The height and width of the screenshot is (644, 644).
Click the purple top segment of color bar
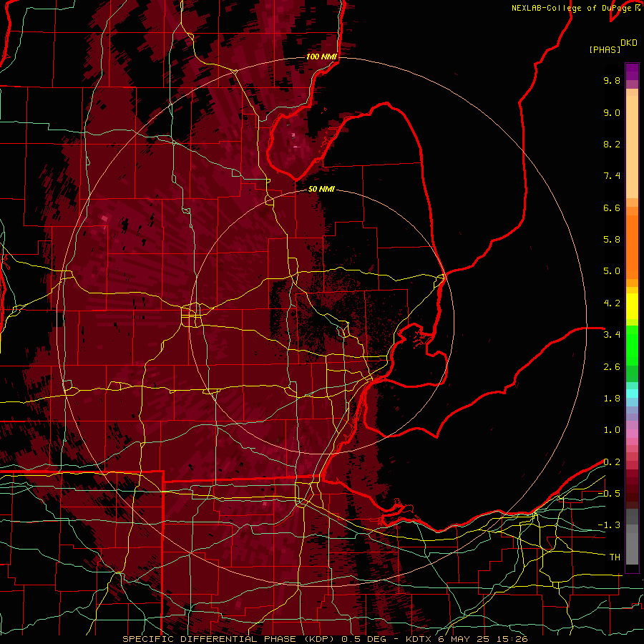coord(632,72)
